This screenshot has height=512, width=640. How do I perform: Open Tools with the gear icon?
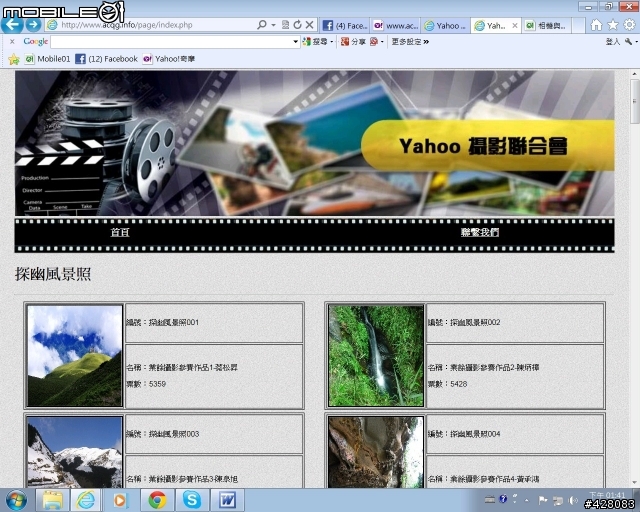coord(629,25)
